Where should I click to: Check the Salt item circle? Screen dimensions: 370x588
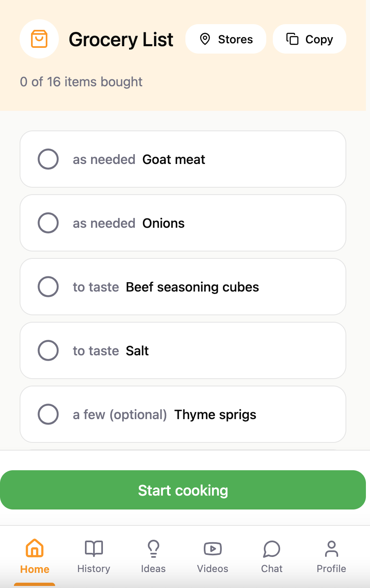pos(48,350)
